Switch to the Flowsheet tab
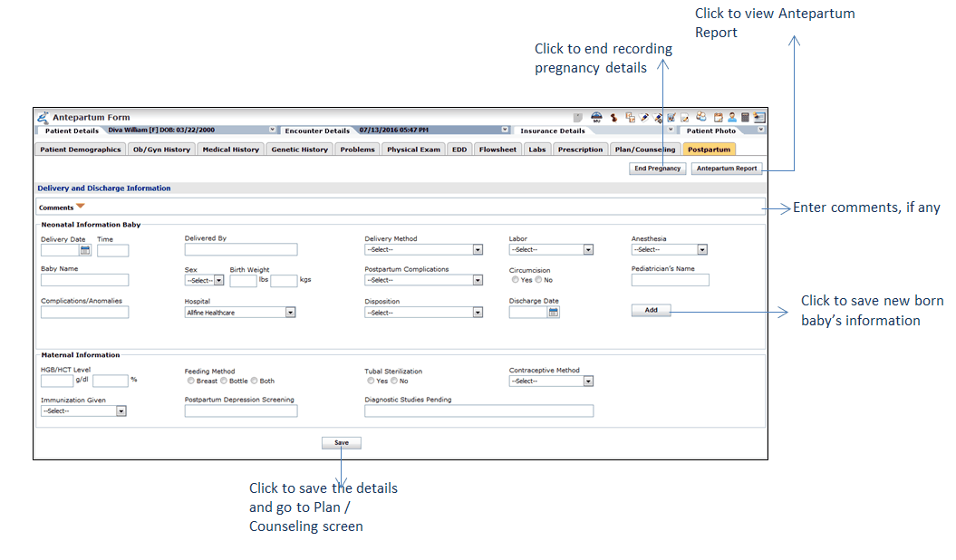 (x=497, y=150)
